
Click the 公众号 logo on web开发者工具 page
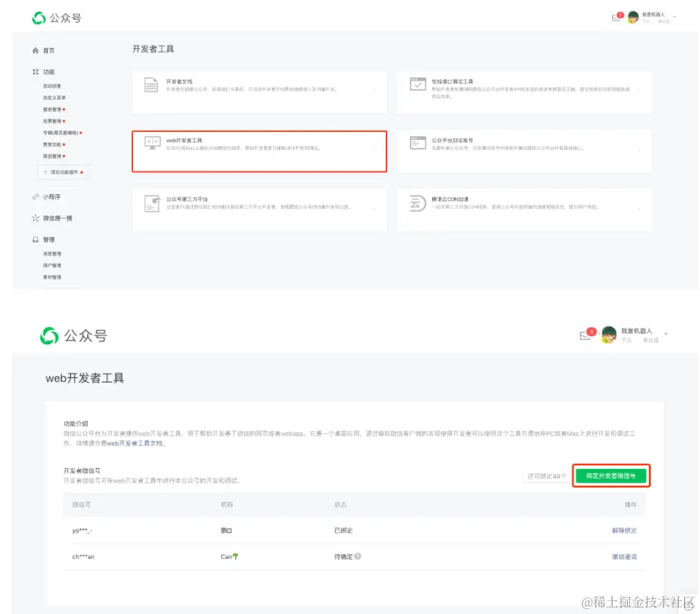tap(74, 336)
